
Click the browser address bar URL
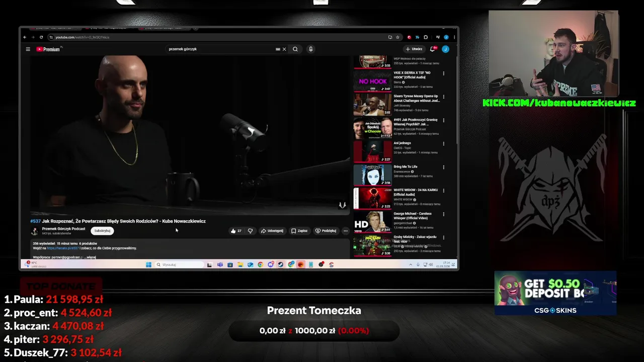(x=83, y=37)
